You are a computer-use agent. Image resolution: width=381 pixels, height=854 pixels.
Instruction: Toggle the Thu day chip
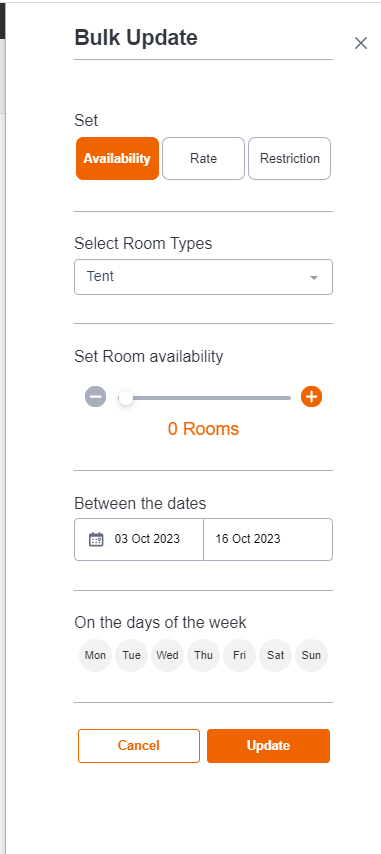tap(203, 655)
